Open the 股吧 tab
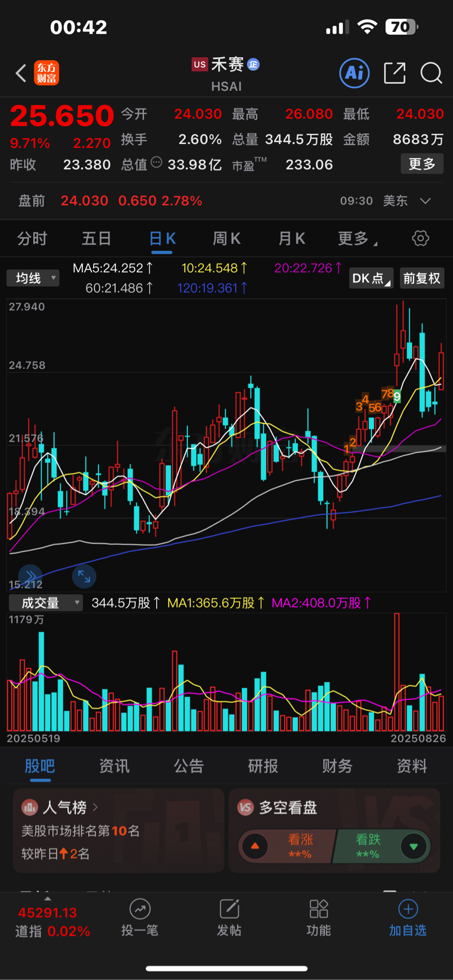The width and height of the screenshot is (453, 980). (40, 766)
